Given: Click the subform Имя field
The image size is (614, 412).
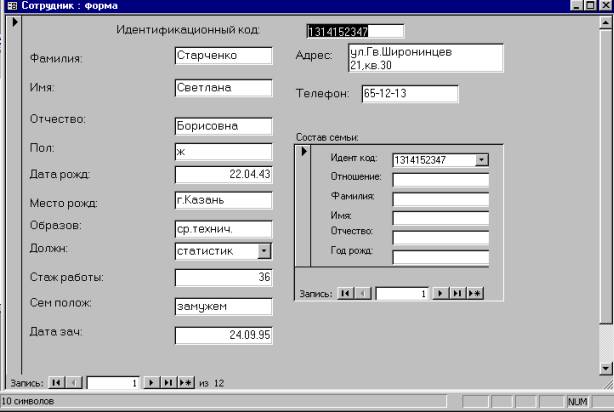Looking at the screenshot, I should (441, 219).
